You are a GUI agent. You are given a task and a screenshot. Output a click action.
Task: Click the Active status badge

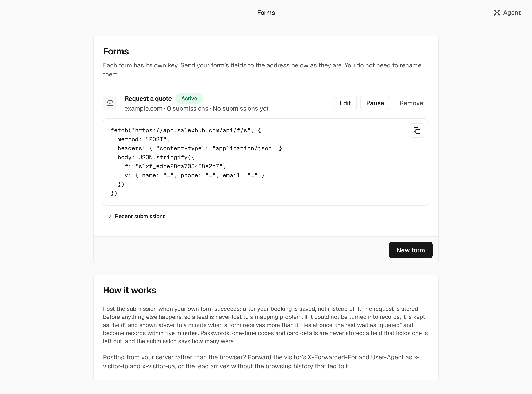pos(189,98)
